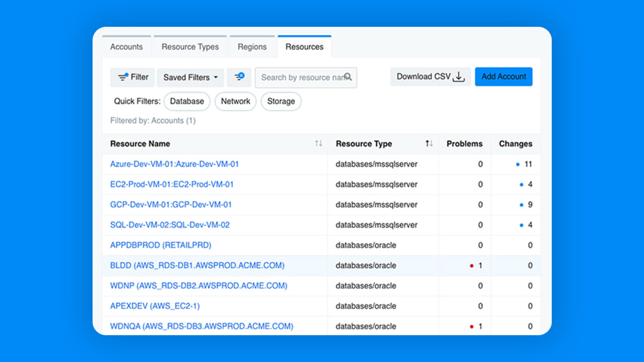The image size is (644, 362).
Task: Toggle the Network quick filter
Action: [235, 101]
